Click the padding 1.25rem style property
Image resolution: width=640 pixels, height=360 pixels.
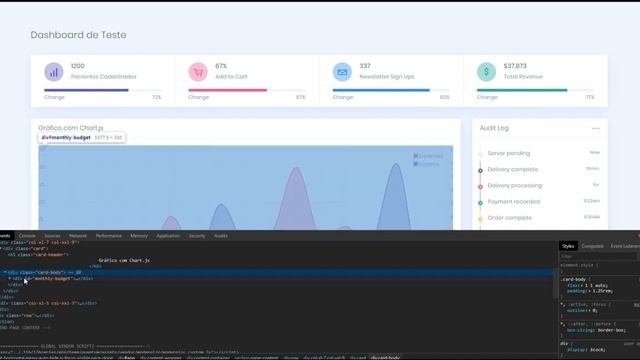point(590,291)
